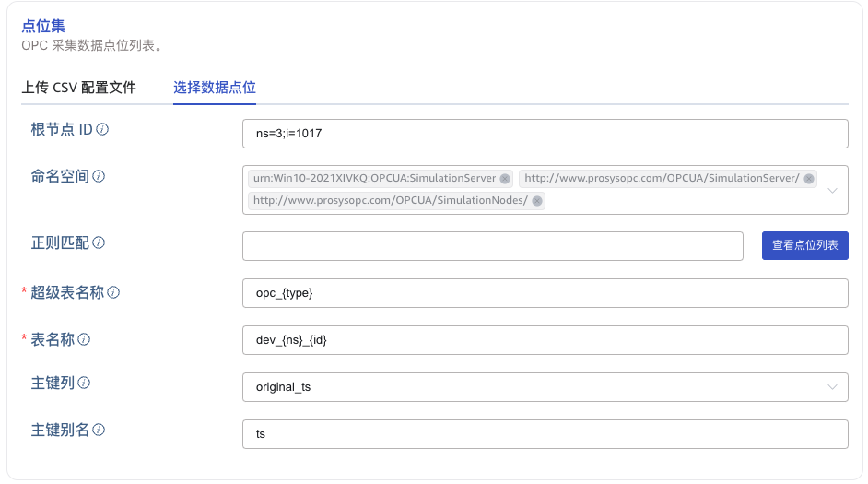868x484 pixels.
Task: Click info icon beside 超级表名称
Action: (113, 293)
